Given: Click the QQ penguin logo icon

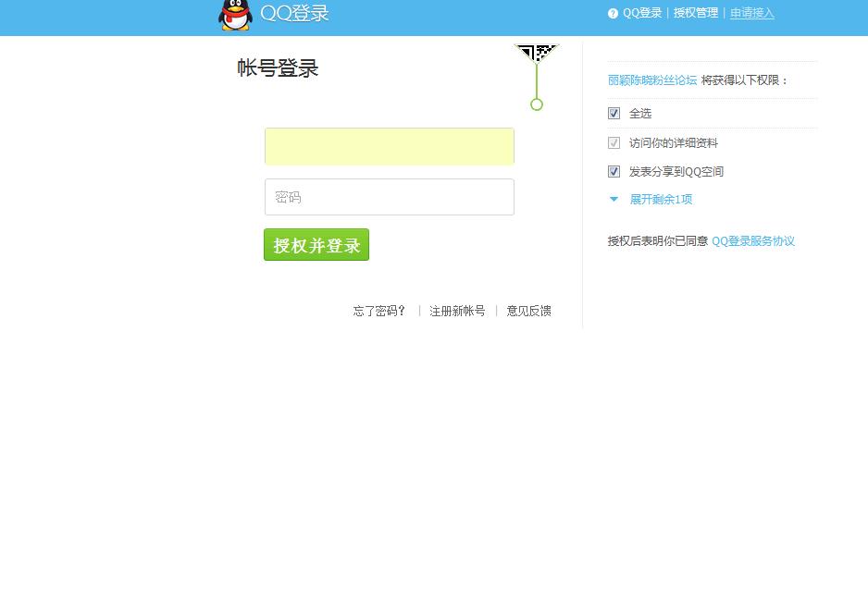Looking at the screenshot, I should click(x=235, y=15).
